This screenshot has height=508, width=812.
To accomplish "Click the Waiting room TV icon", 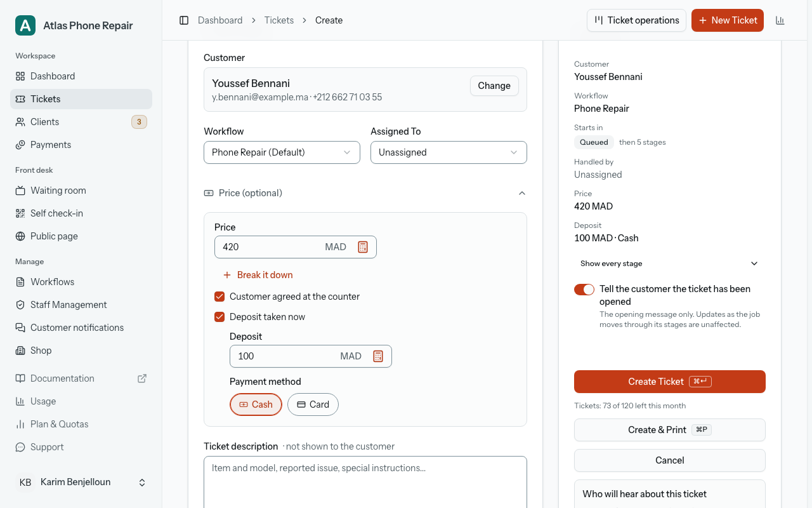I will pyautogui.click(x=20, y=190).
